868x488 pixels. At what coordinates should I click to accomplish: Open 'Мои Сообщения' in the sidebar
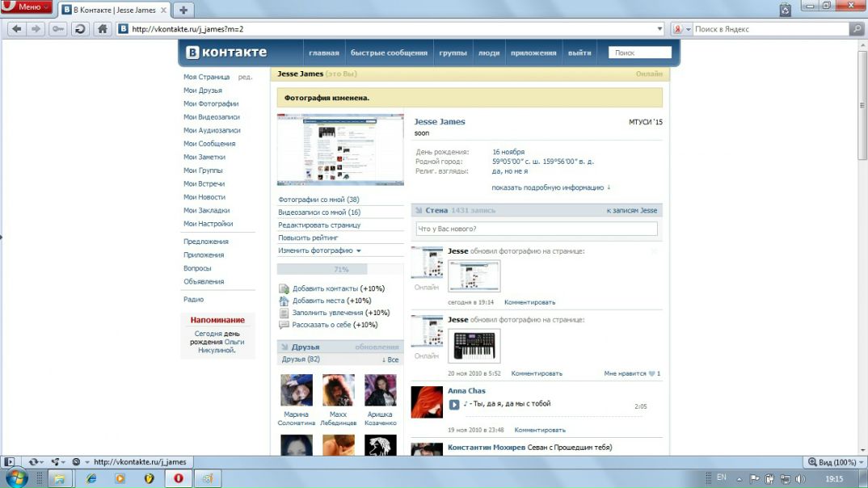pos(209,144)
